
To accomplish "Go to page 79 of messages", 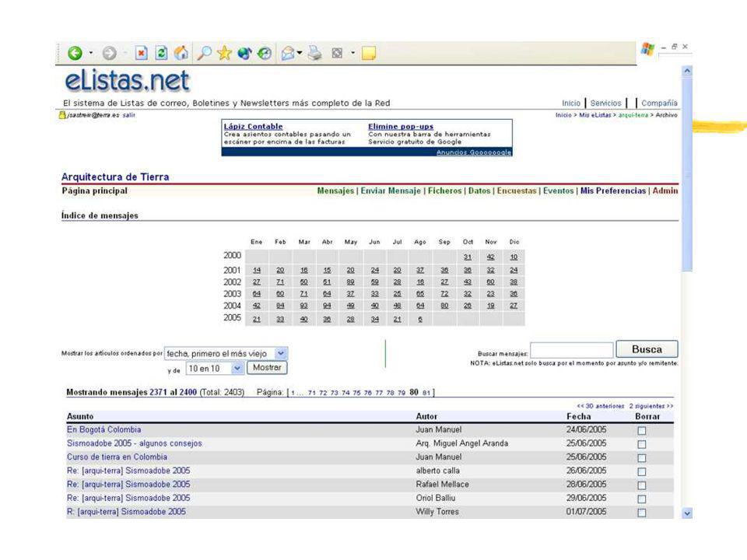I will [x=402, y=393].
